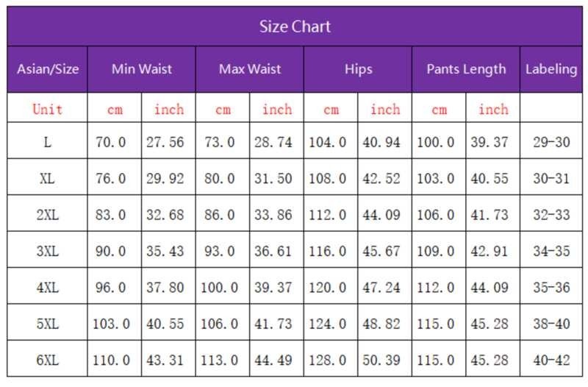Click the red Unit label cell
Screen dimensions: 588x387
click(x=48, y=110)
